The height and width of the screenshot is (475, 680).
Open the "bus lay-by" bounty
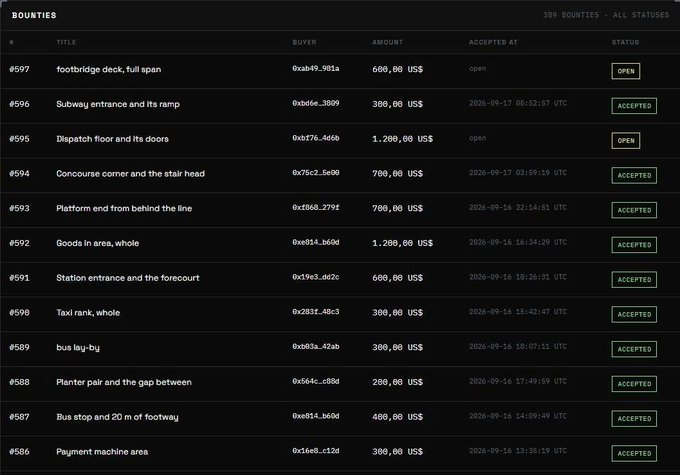click(x=78, y=347)
